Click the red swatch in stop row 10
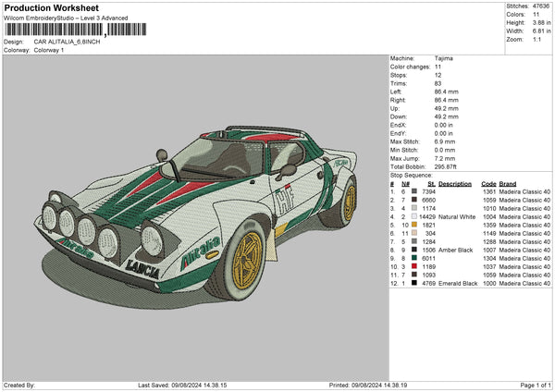 coord(414,266)
